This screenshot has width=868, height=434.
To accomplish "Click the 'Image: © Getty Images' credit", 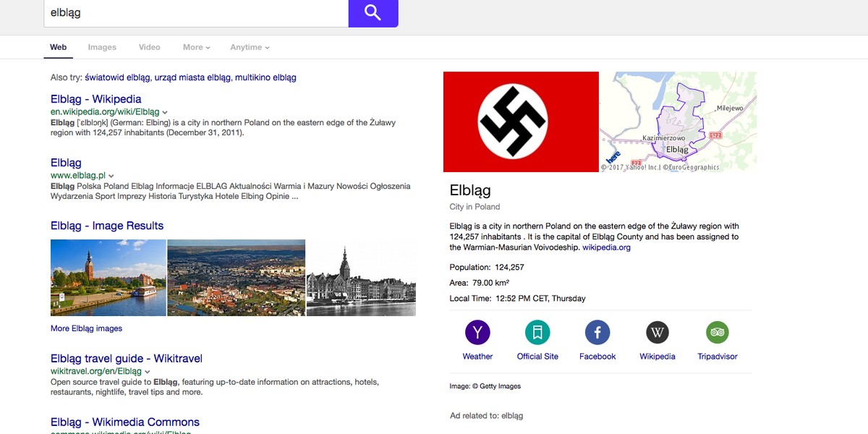I will [485, 386].
